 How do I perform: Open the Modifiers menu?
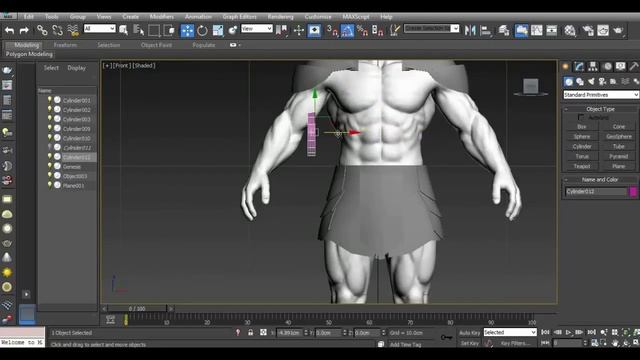click(162, 17)
